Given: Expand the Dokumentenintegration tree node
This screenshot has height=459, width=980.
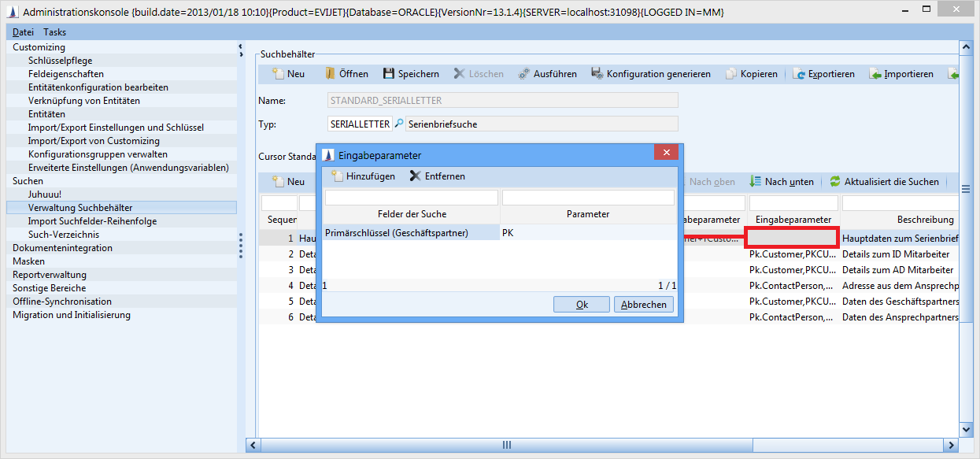Looking at the screenshot, I should (x=62, y=248).
